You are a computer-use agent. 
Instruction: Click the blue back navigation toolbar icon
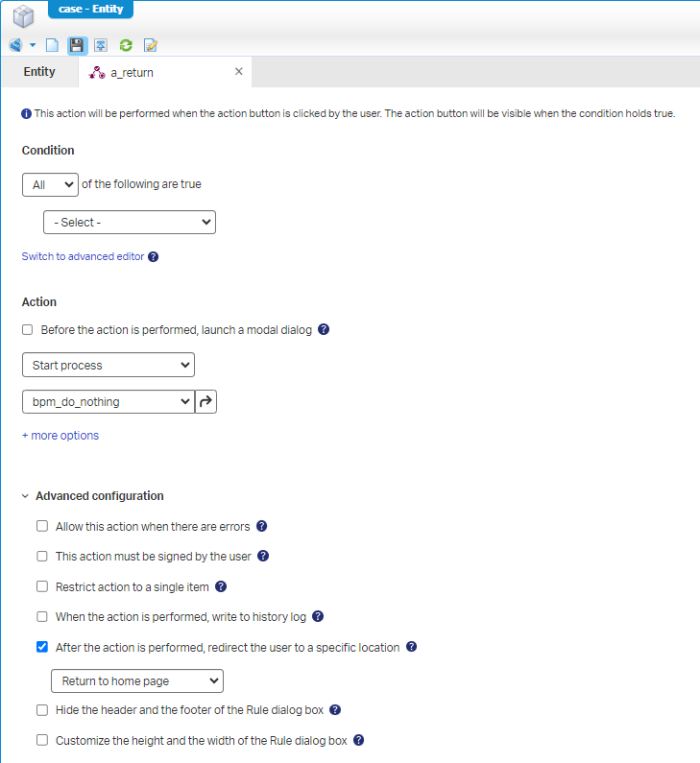coord(15,45)
